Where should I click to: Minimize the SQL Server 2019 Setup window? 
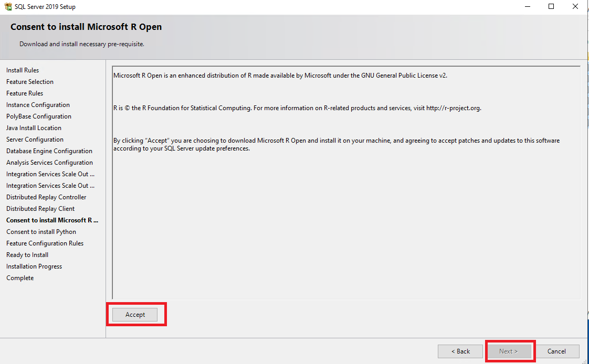tap(528, 6)
